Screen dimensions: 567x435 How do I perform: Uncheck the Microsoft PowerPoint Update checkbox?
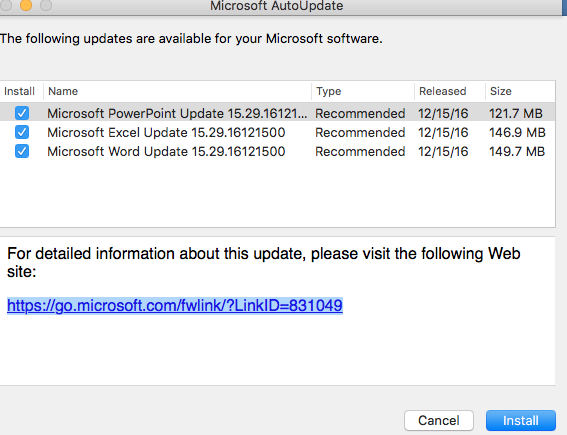click(22, 113)
